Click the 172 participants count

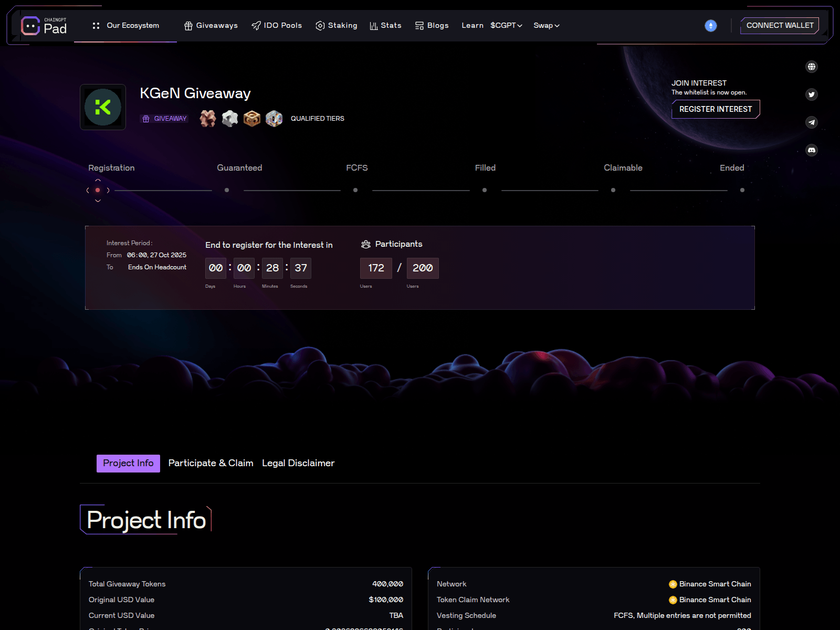(x=376, y=268)
